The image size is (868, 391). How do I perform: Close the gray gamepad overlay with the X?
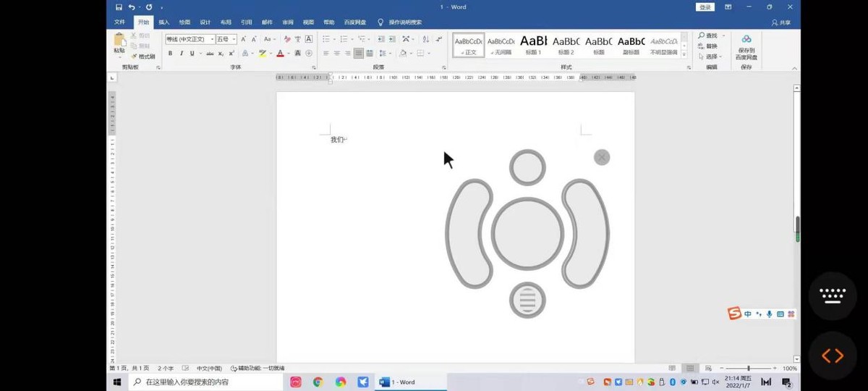(602, 157)
